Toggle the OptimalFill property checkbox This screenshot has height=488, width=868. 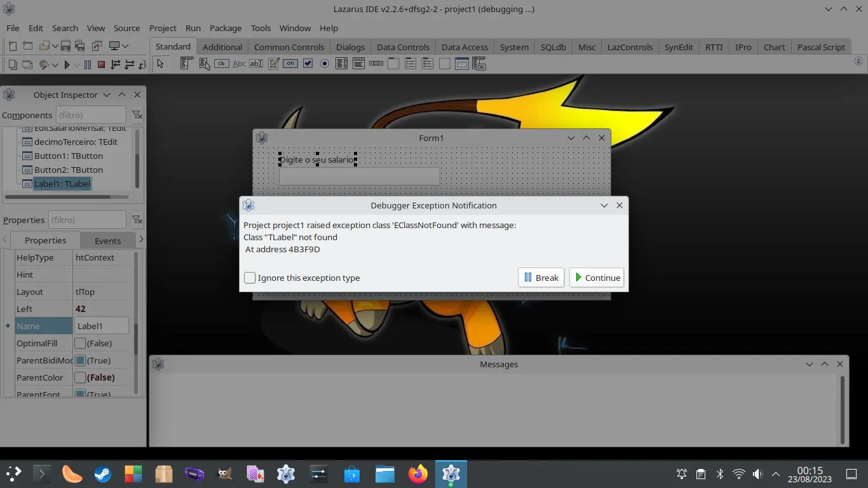tap(80, 343)
